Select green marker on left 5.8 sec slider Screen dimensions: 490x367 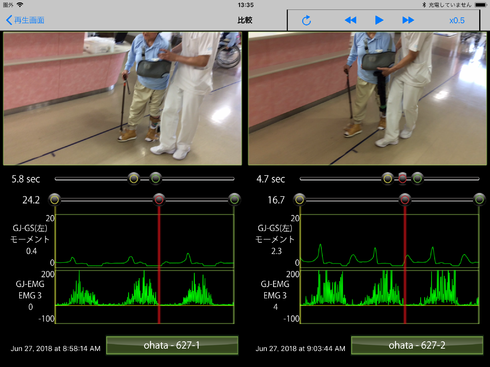156,179
